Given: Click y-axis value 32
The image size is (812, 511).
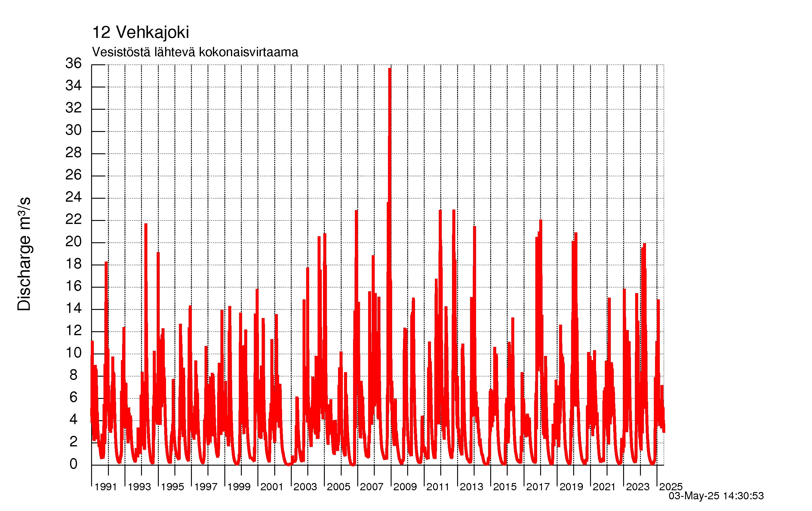Looking at the screenshot, I should click(73, 108).
